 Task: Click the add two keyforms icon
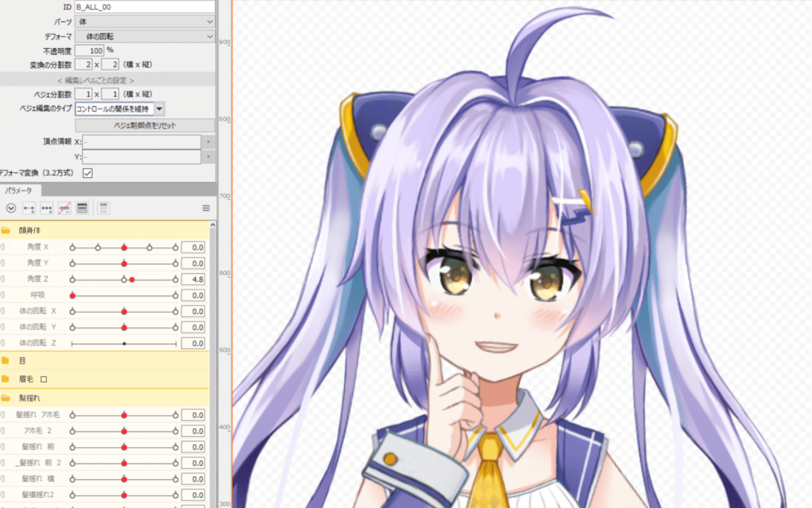click(x=29, y=208)
